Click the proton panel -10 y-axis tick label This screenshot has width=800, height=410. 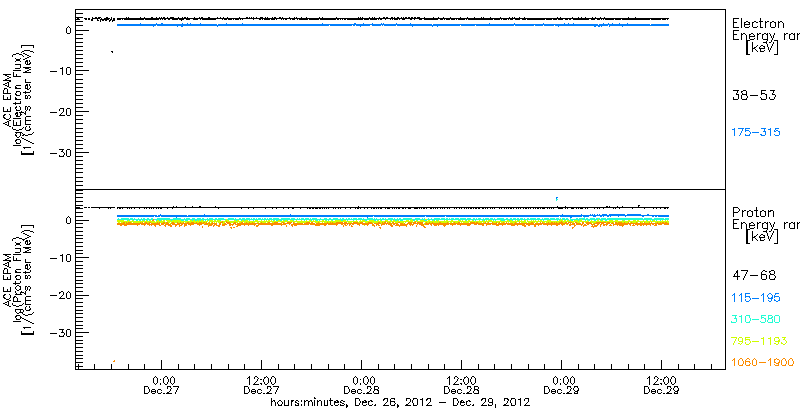coord(61,258)
